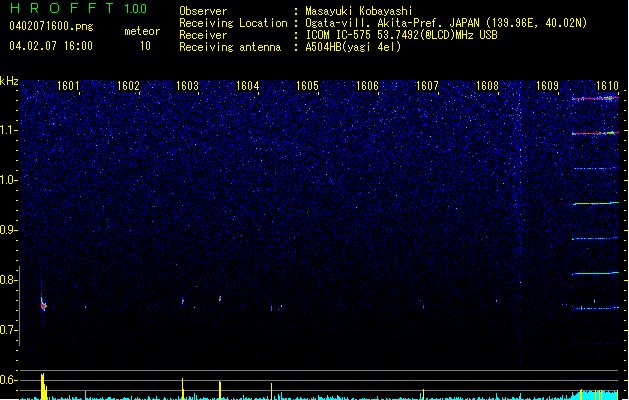Click the 1608 time marker

pos(487,86)
